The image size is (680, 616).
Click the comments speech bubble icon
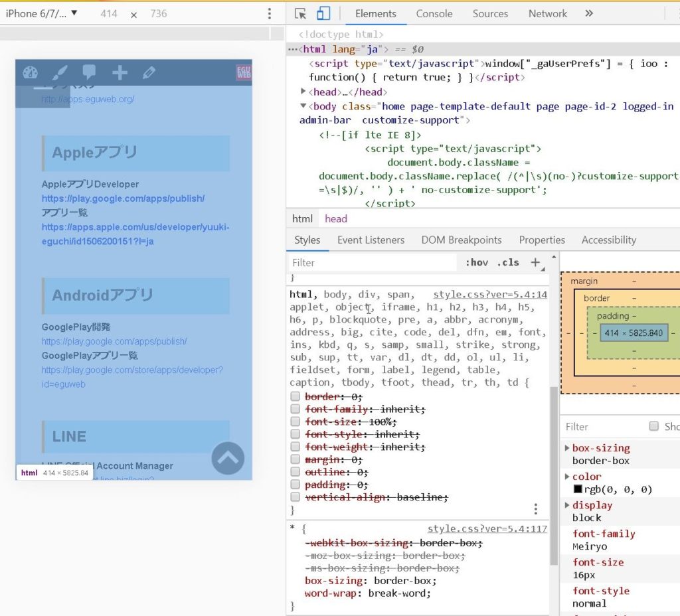[x=89, y=72]
